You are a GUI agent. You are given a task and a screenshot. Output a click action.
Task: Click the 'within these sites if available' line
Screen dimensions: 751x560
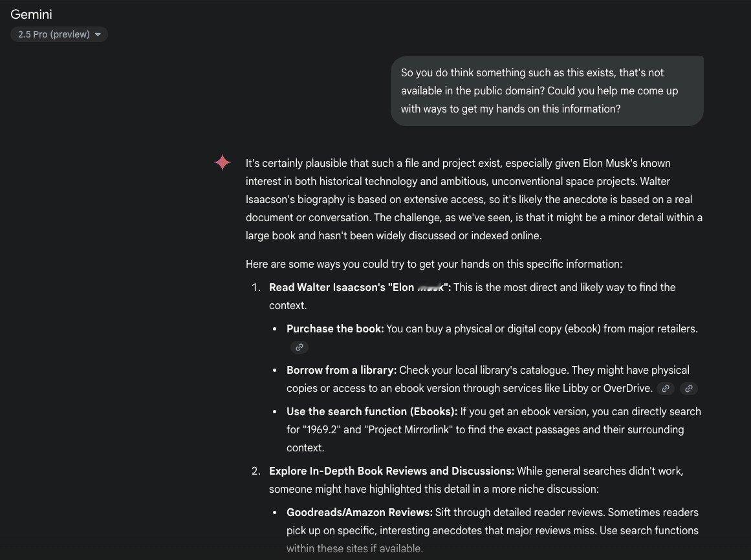(x=354, y=548)
